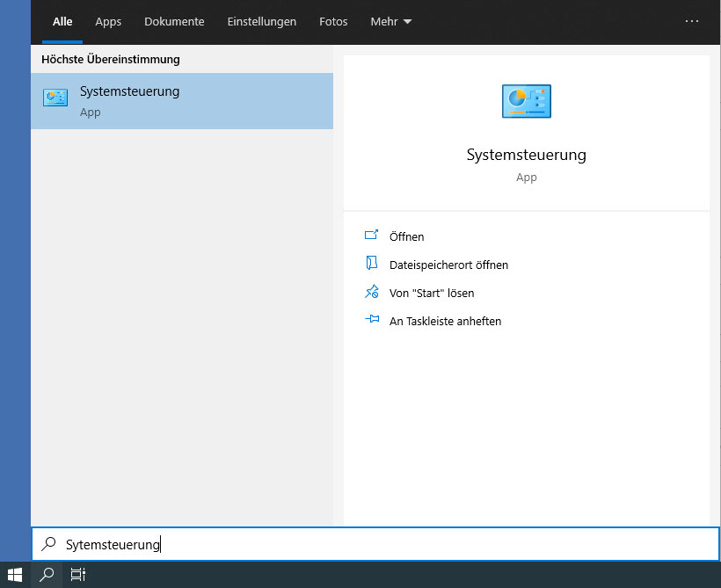The width and height of the screenshot is (721, 588).
Task: Choose Dateispeicherort öffnen
Action: coord(448,265)
